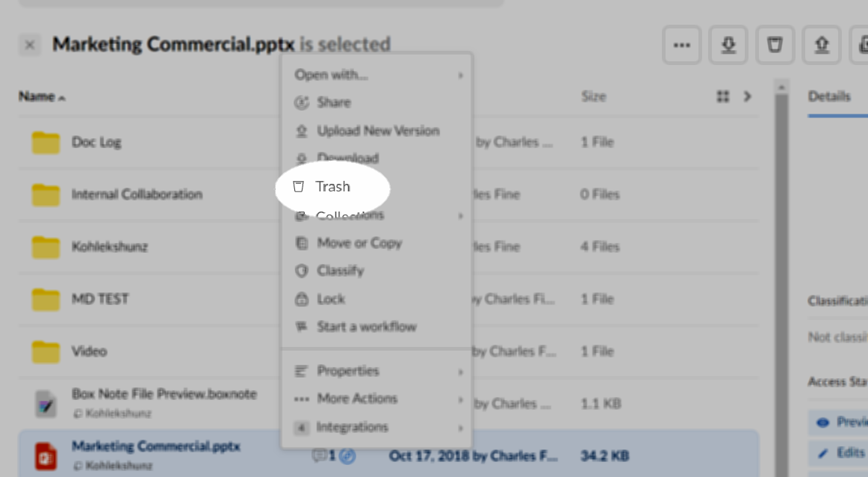Click the comment bubble icon on Marketing Commercial
Screen dimensions: 868x477
coord(320,455)
